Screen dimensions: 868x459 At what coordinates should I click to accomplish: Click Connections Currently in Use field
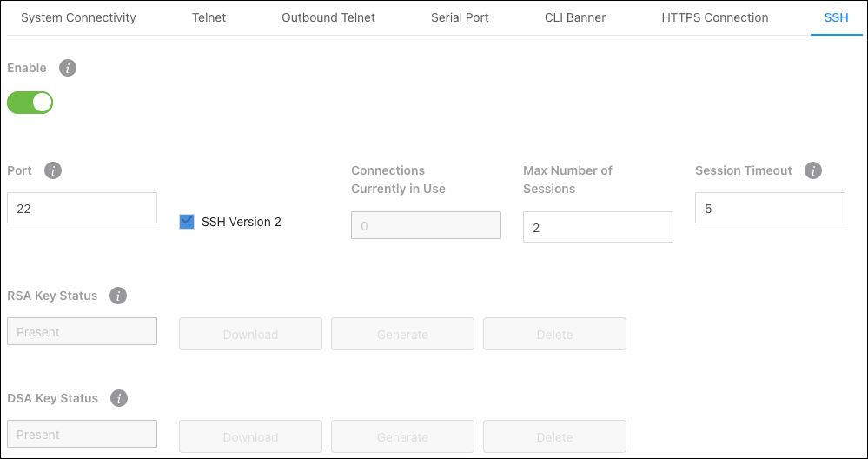[426, 225]
